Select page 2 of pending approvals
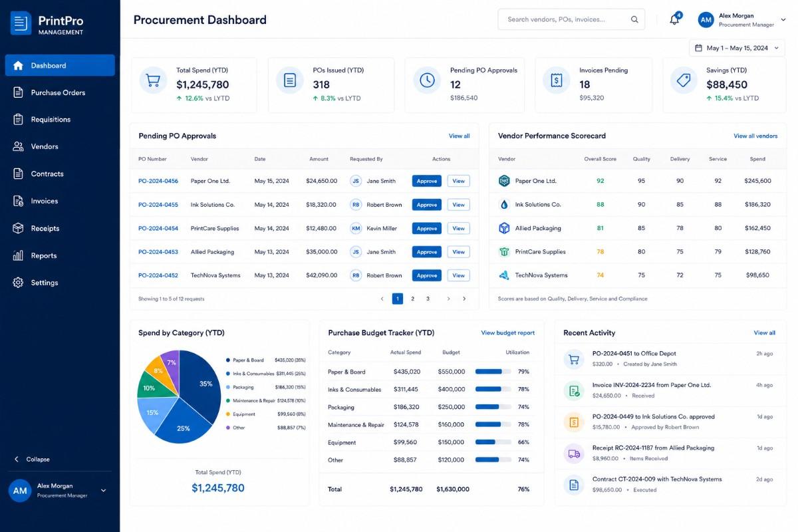This screenshot has width=798, height=532. (412, 299)
